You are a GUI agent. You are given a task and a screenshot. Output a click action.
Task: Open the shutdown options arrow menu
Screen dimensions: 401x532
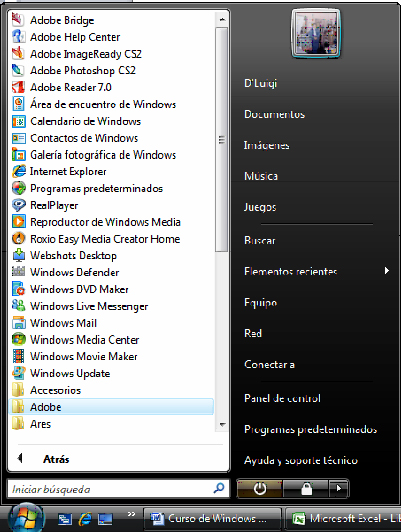coord(338,488)
